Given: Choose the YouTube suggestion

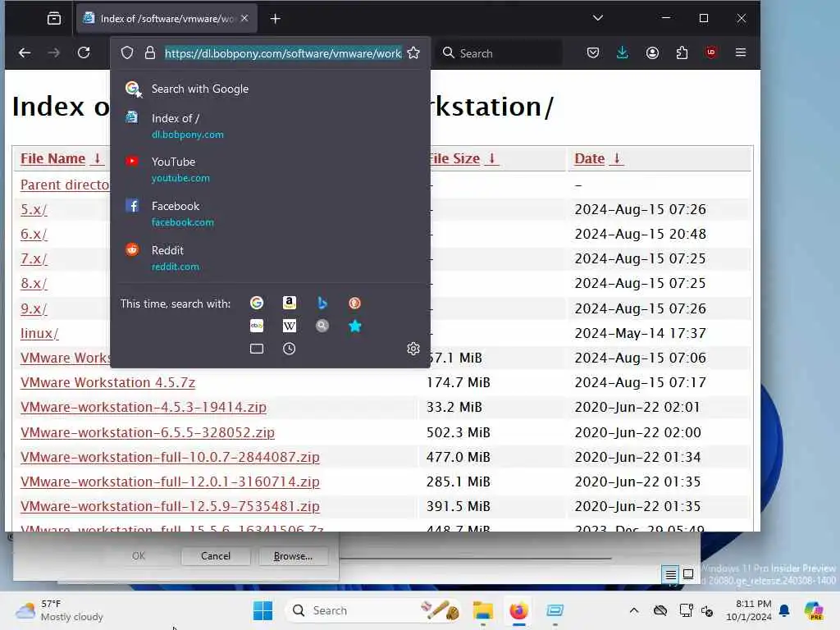Looking at the screenshot, I should 270,169.
